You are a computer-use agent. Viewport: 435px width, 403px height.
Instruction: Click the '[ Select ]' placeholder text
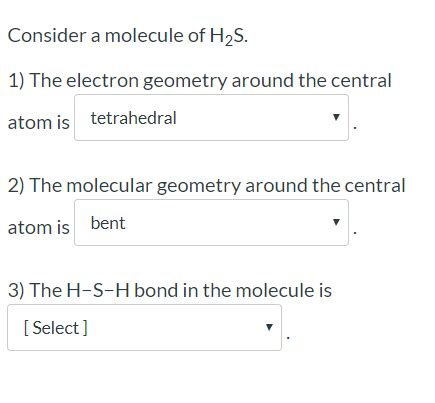point(55,328)
